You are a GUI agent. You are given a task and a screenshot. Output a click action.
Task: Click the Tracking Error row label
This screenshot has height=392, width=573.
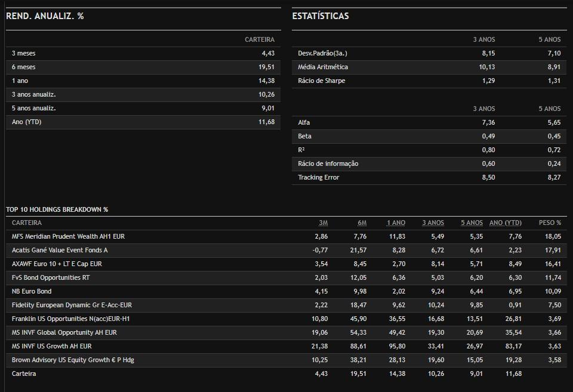pyautogui.click(x=318, y=178)
